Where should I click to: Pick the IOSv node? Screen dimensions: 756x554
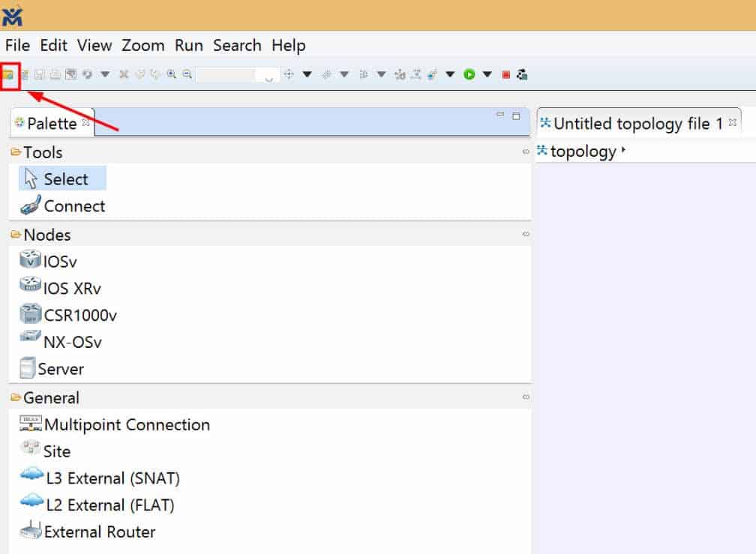tap(48, 261)
